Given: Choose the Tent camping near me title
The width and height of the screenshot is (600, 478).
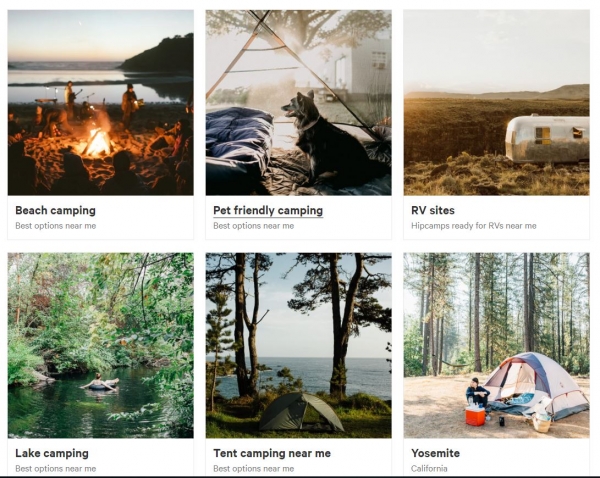Looking at the screenshot, I should [x=272, y=453].
